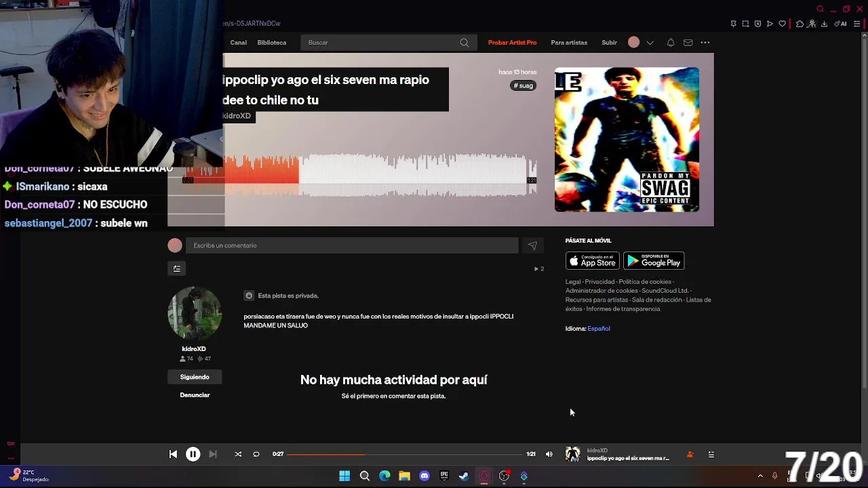Skip to next track in player bar

[x=213, y=455]
